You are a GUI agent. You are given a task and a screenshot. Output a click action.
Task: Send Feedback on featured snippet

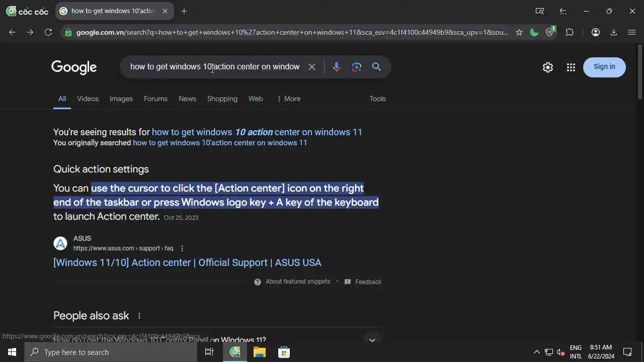coord(363,282)
